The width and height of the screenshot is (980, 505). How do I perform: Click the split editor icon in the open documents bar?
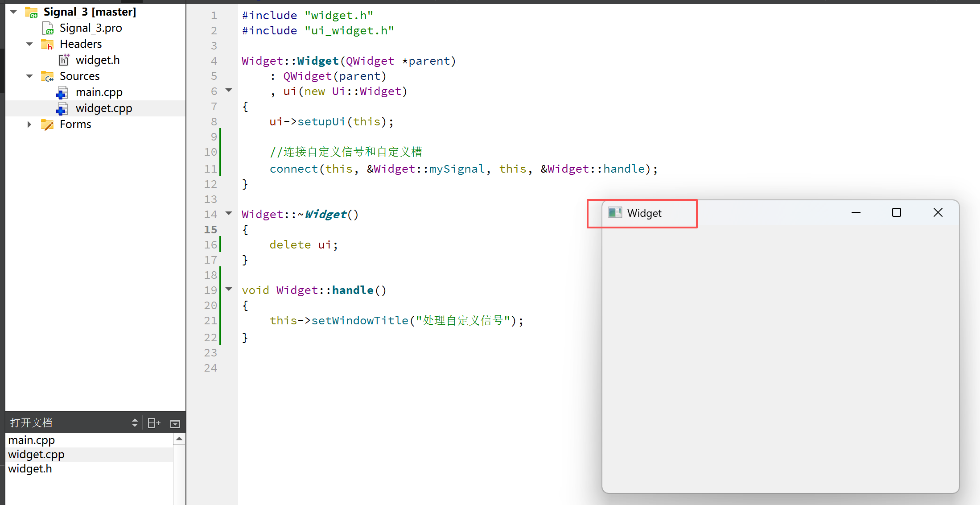tap(154, 423)
